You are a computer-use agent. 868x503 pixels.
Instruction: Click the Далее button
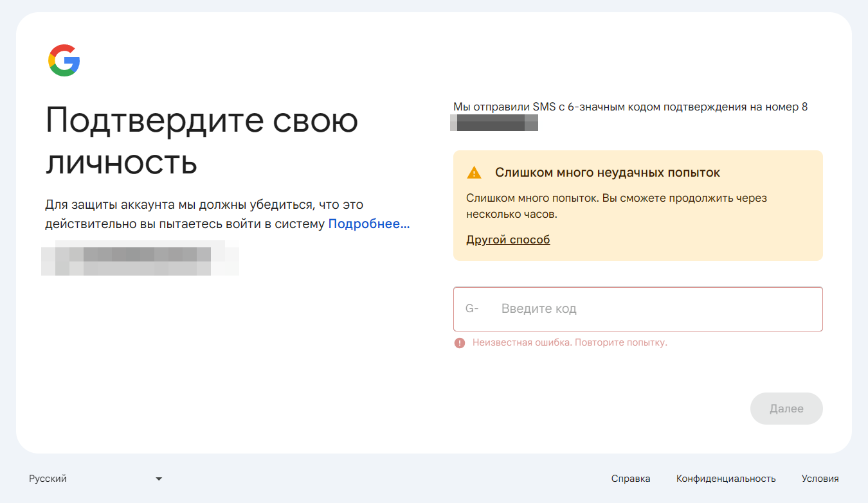pos(786,409)
